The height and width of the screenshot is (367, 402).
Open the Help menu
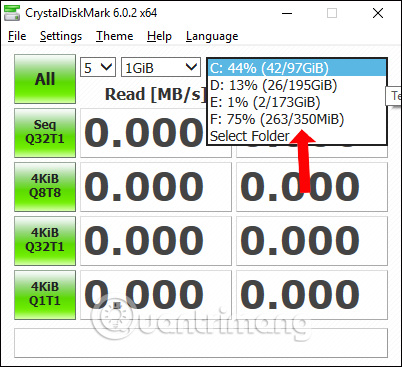(x=159, y=36)
